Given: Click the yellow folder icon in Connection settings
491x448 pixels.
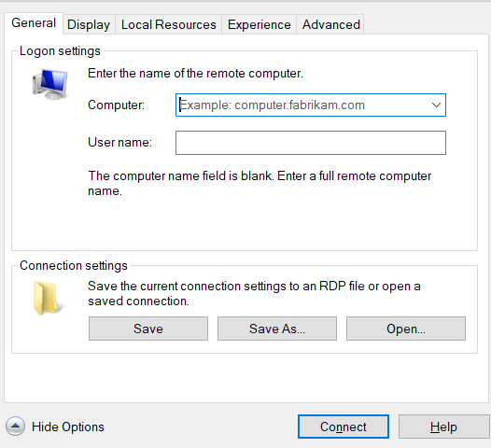Looking at the screenshot, I should [49, 298].
